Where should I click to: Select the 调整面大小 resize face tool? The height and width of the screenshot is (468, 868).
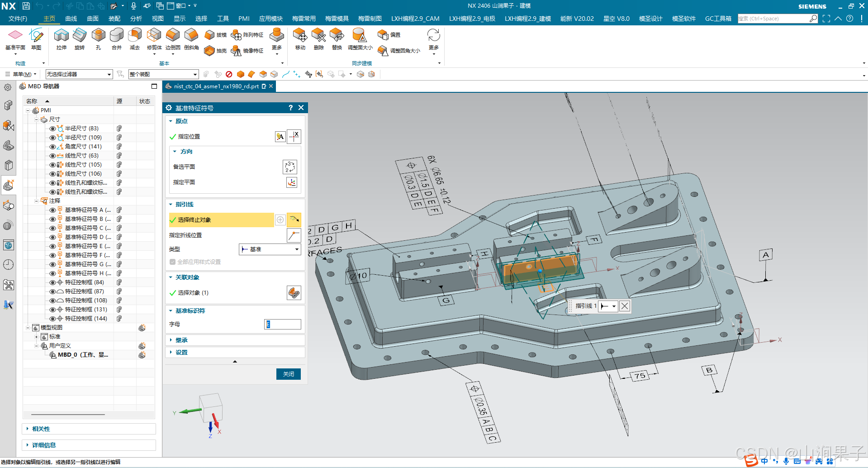point(360,39)
